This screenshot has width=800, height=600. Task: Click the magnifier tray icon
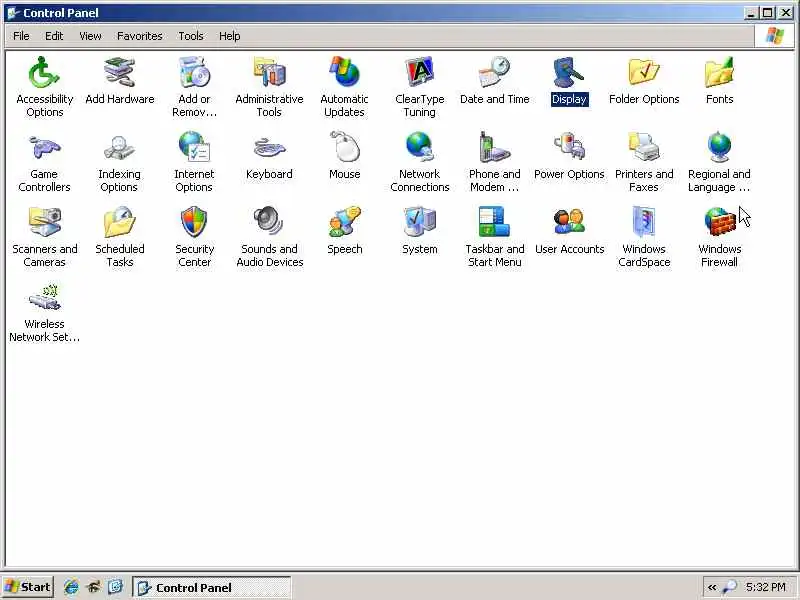click(x=730, y=587)
